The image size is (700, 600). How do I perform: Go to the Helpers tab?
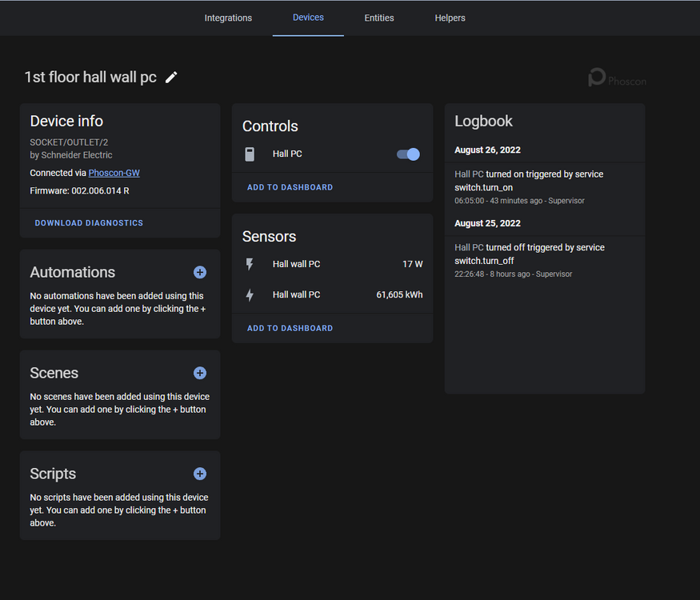pos(450,18)
